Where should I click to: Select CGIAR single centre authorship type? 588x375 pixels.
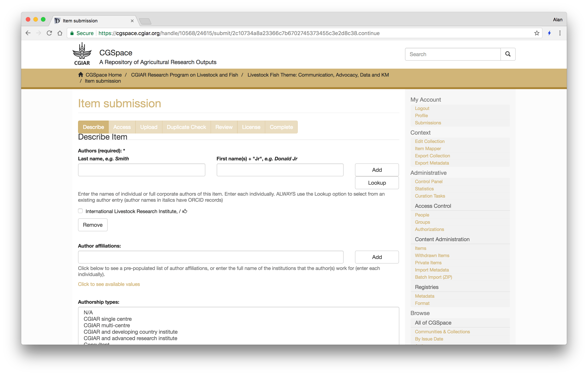pyautogui.click(x=108, y=319)
